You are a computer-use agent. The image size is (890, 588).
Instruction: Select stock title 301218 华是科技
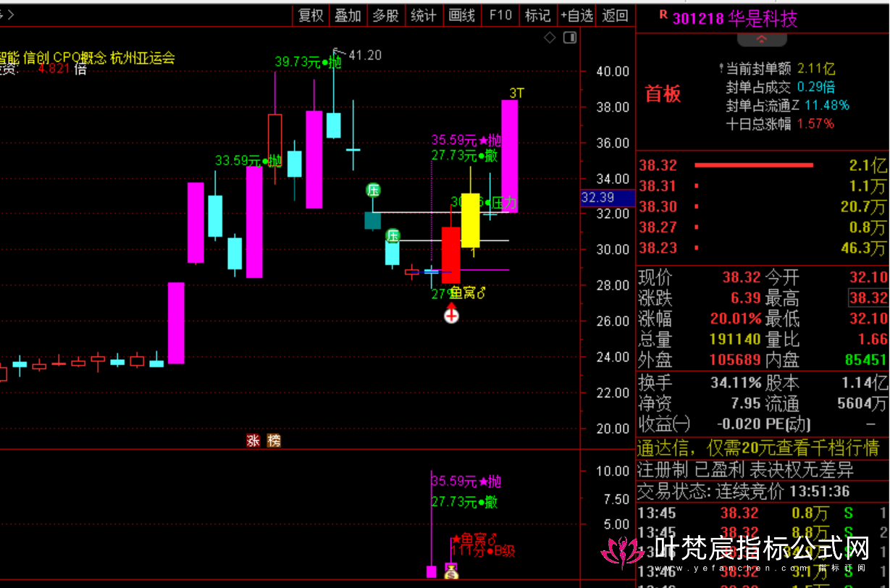click(735, 19)
